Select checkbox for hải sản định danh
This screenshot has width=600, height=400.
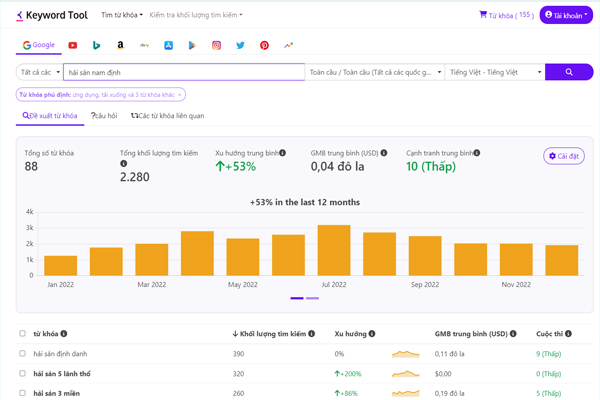click(x=23, y=353)
